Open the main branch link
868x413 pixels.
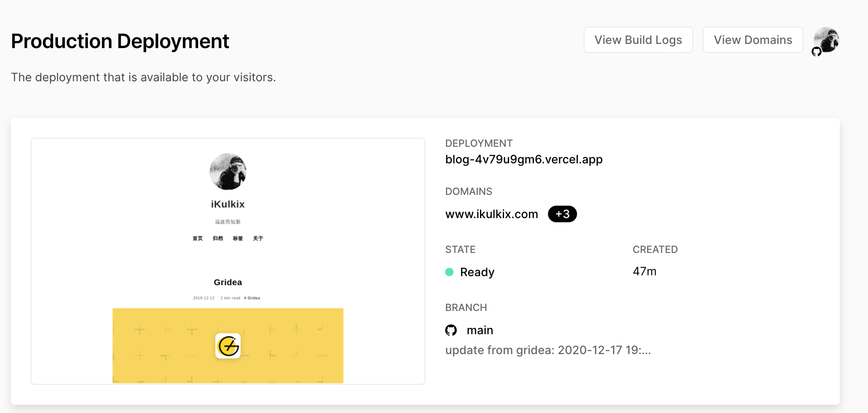coord(480,330)
